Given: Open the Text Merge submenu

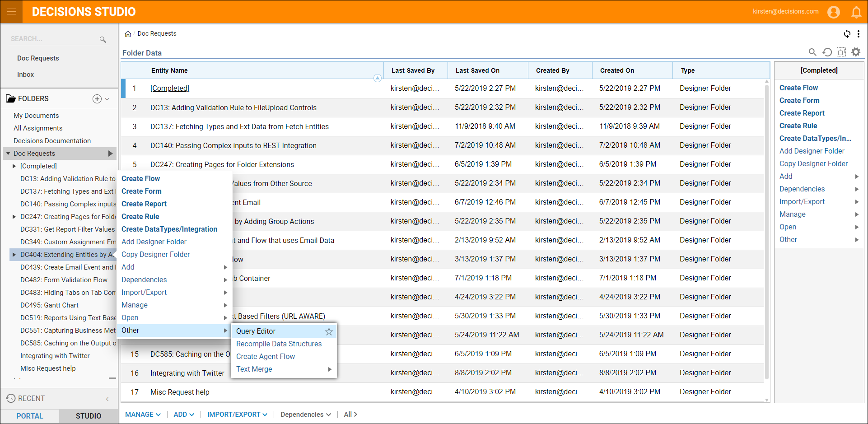Looking at the screenshot, I should 284,369.
